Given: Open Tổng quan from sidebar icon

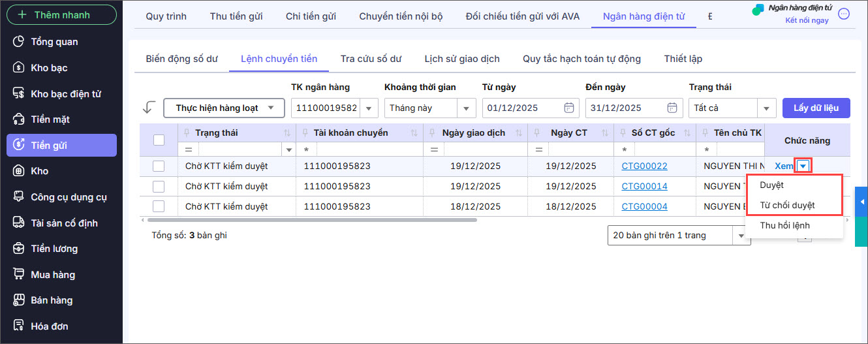Looking at the screenshot, I should [x=19, y=42].
